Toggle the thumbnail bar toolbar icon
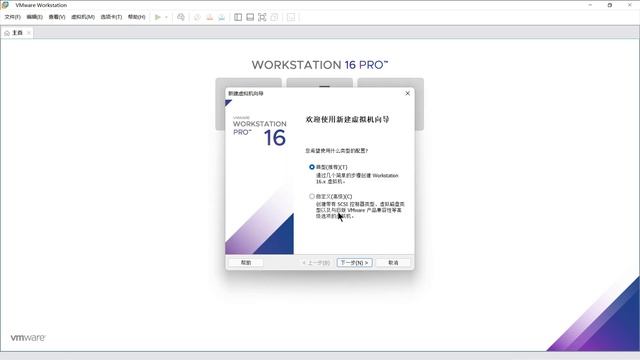Viewport: 640px width, 360px height. [250, 17]
